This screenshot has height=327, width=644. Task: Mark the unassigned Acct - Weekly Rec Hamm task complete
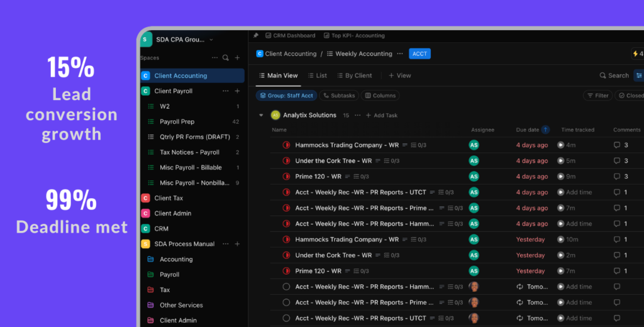click(x=286, y=287)
